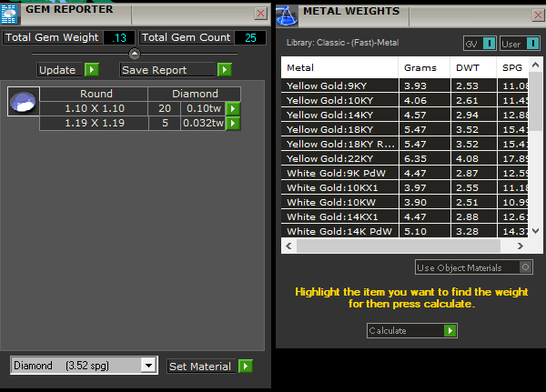
Task: Click the green arrow beside Save Report
Action: [224, 70]
